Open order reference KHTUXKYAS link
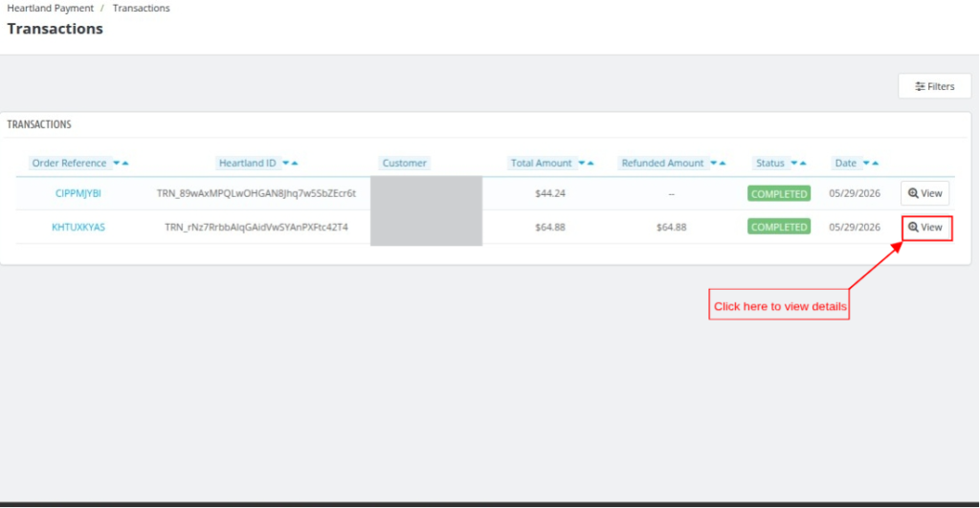Image resolution: width=980 pixels, height=508 pixels. pyautogui.click(x=78, y=227)
